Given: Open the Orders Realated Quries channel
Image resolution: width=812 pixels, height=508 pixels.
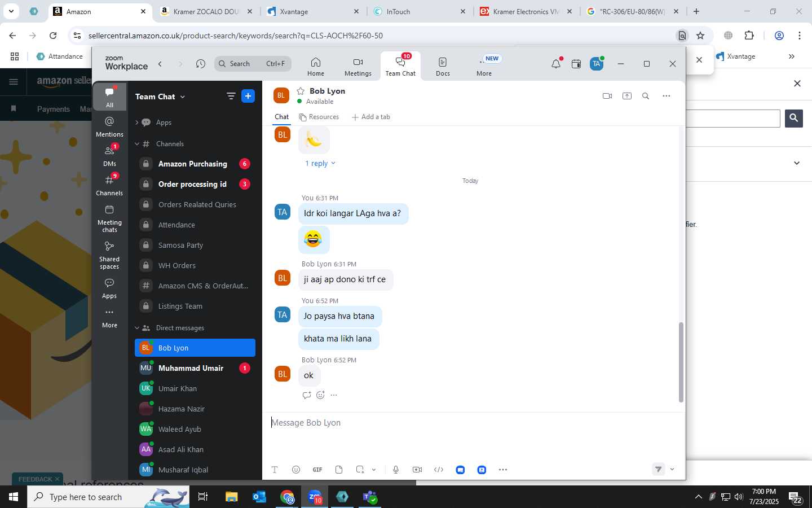Looking at the screenshot, I should pos(195,204).
